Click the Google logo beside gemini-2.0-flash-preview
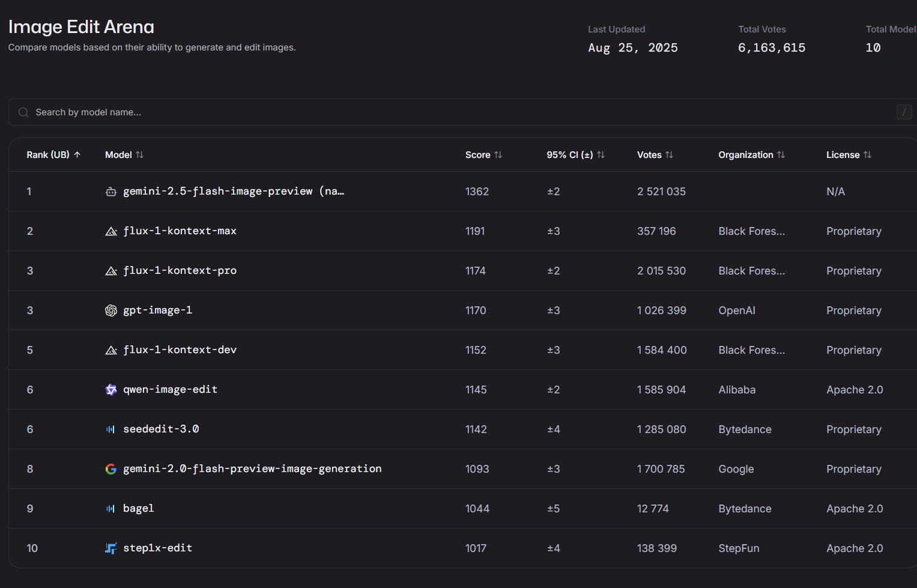 tap(111, 469)
